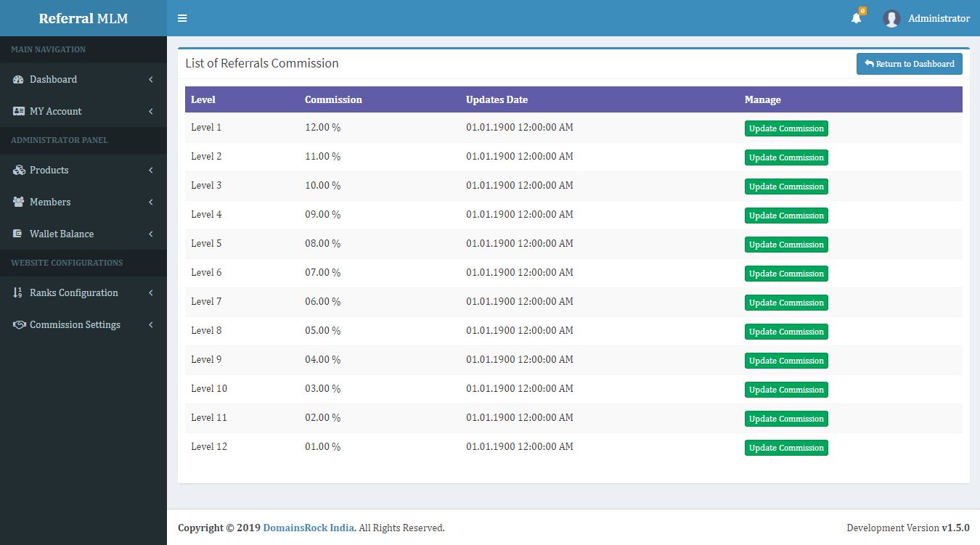This screenshot has height=545, width=980.
Task: Expand the Products submenu arrow
Action: 151,171
